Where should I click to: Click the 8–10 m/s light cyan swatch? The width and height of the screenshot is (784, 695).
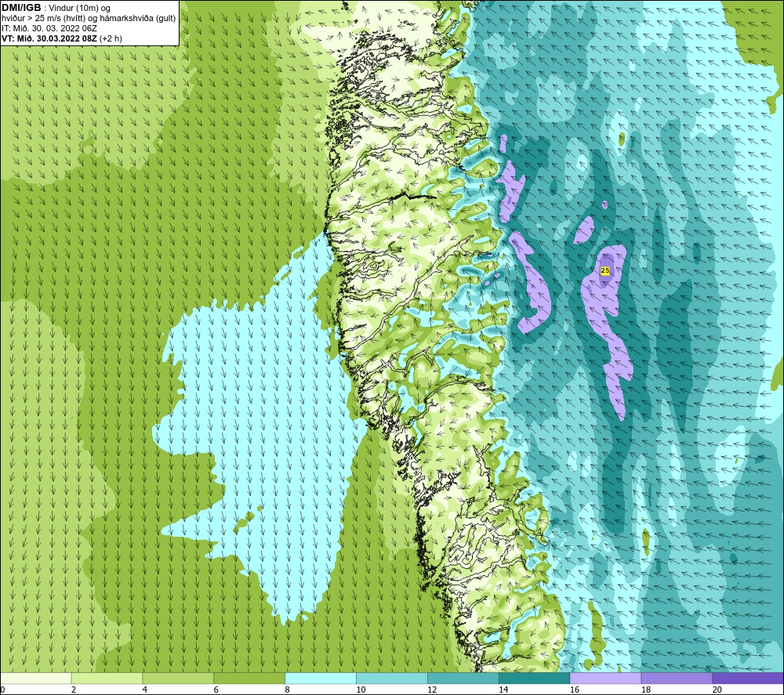(x=321, y=678)
